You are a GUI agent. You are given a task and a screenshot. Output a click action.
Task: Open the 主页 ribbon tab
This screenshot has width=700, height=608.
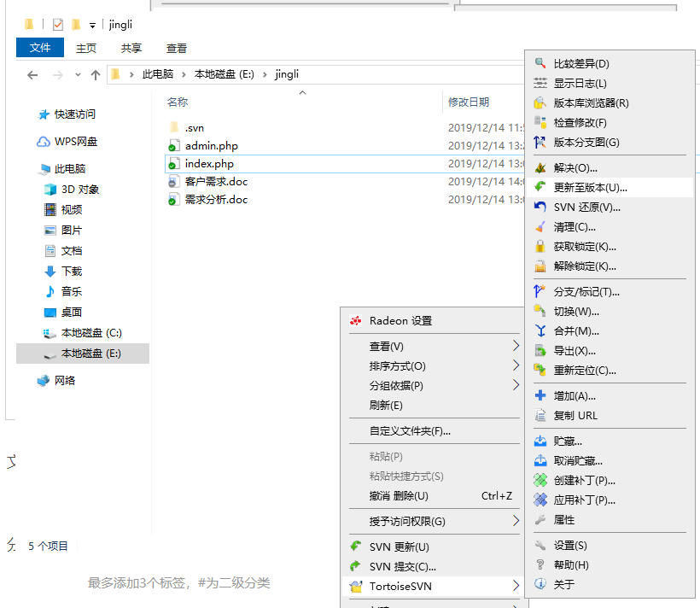[86, 48]
